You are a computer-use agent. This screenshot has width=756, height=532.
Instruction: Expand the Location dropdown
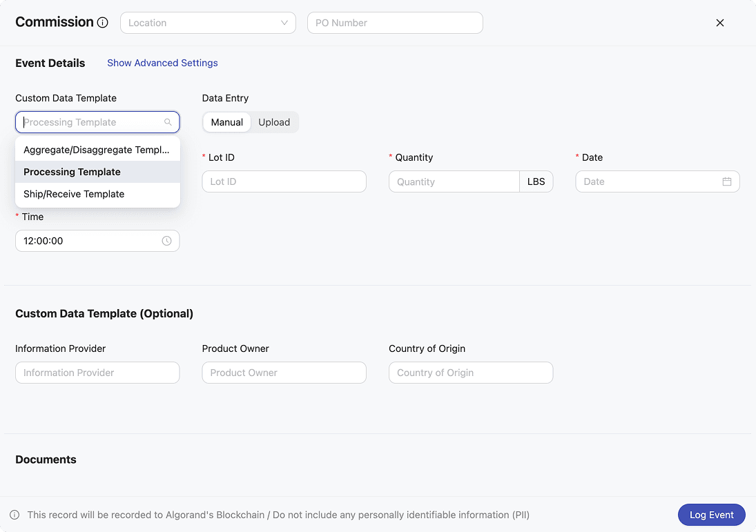click(x=208, y=23)
